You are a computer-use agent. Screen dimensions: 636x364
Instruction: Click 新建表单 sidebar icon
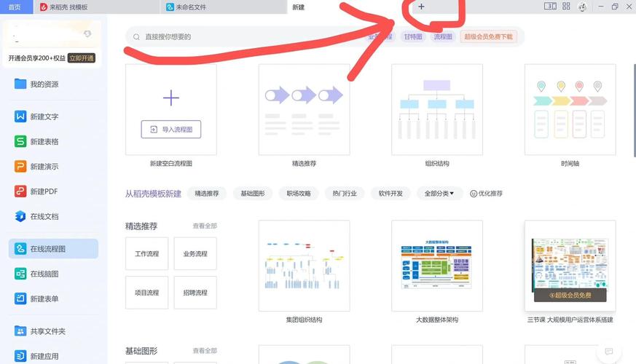coord(20,298)
